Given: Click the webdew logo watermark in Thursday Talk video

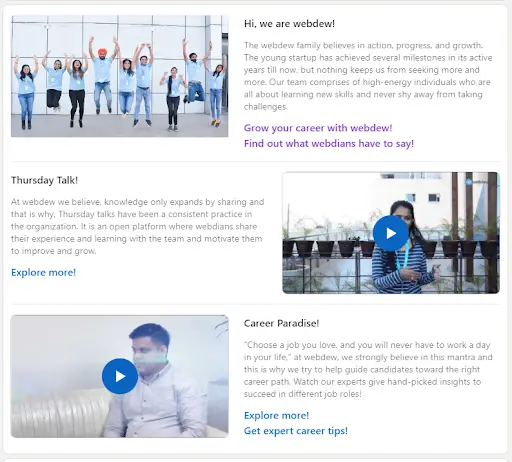Looking at the screenshot, I should pyautogui.click(x=476, y=182).
